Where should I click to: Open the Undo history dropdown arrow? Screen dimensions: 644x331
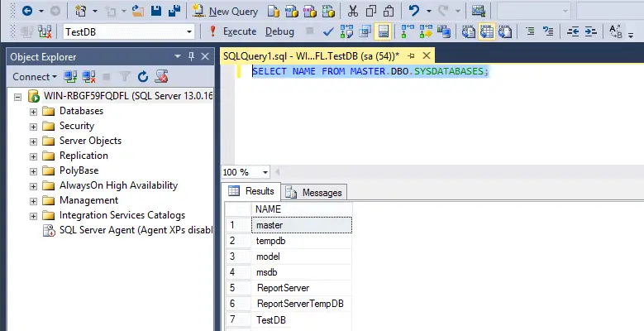428,11
